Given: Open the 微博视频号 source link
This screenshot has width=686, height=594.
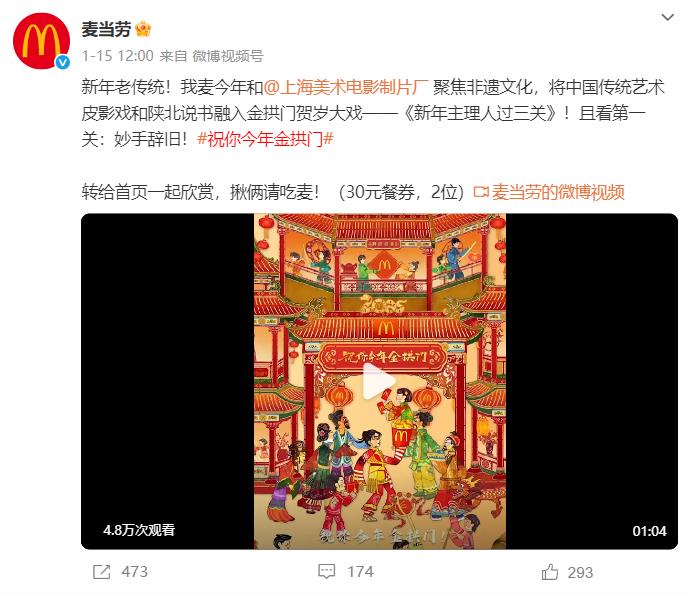Looking at the screenshot, I should coord(228,56).
